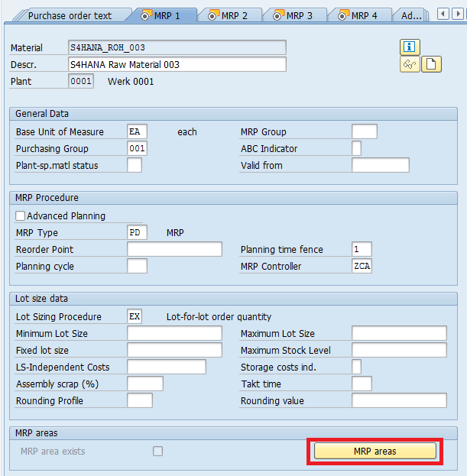Open the truncated Ad... tab
Screen dimensions: 467x476
coord(411,15)
